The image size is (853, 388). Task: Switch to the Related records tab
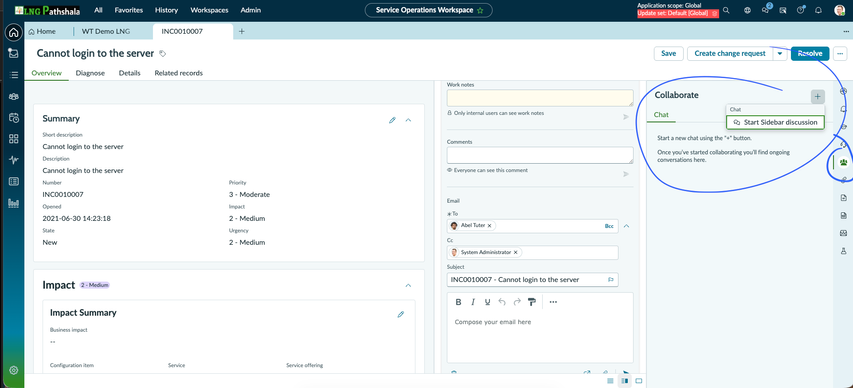[178, 73]
